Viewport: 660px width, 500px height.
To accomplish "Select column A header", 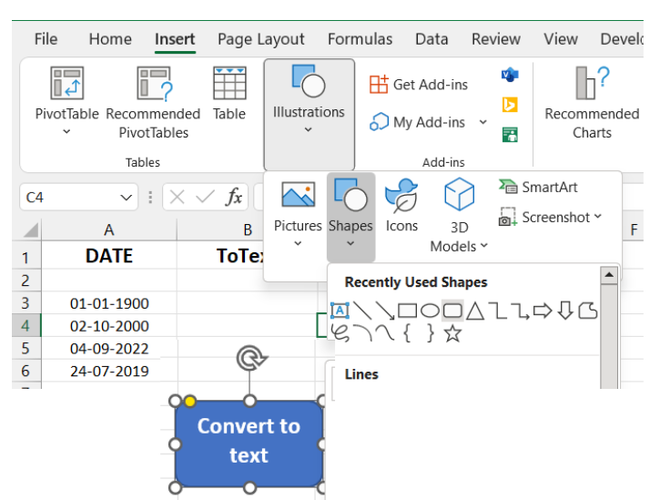I will point(109,230).
